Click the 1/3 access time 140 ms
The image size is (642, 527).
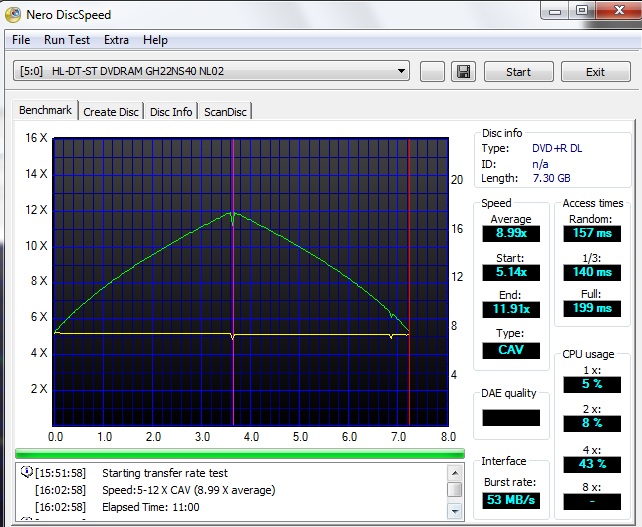(592, 272)
